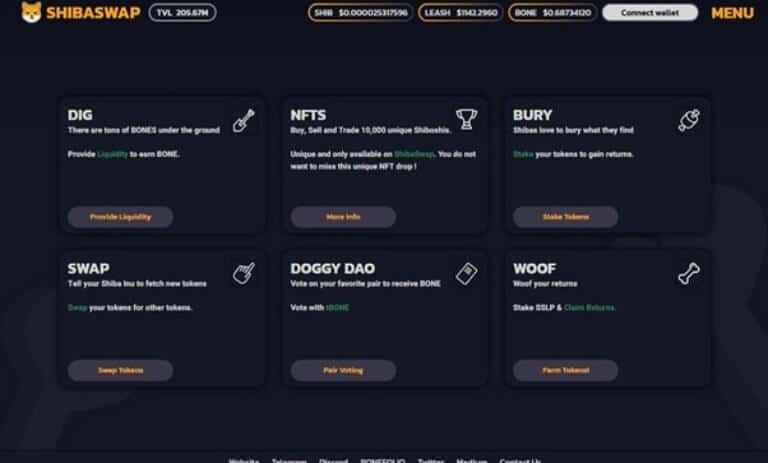Image resolution: width=768 pixels, height=463 pixels.
Task: Open Pair Voting in DOGGY DAO
Action: tap(343, 370)
